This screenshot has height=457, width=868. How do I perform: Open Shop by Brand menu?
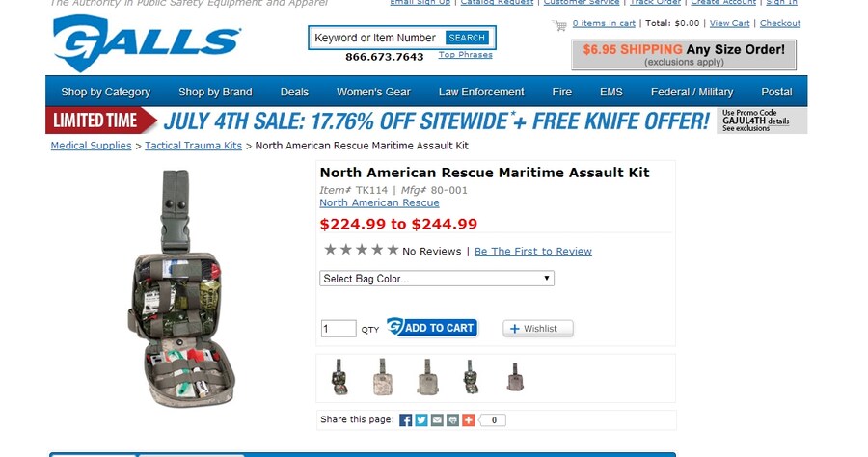pos(215,93)
